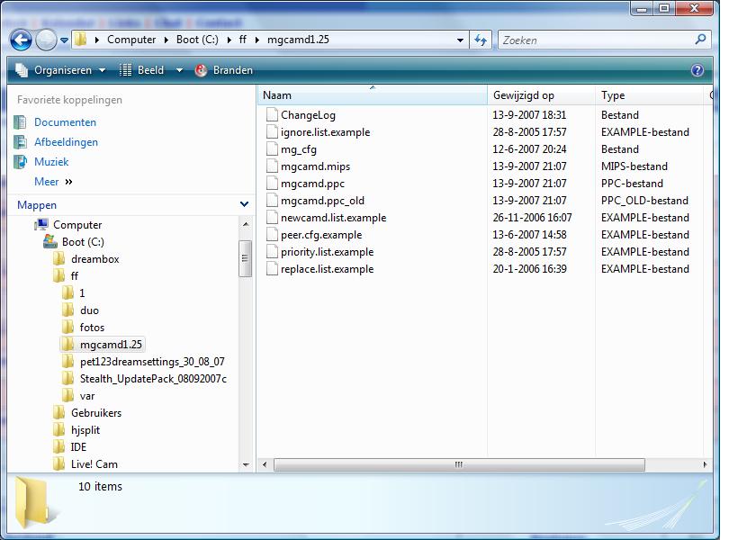This screenshot has width=756, height=540.
Task: Open the recent pages dropdown arrow
Action: 64,40
